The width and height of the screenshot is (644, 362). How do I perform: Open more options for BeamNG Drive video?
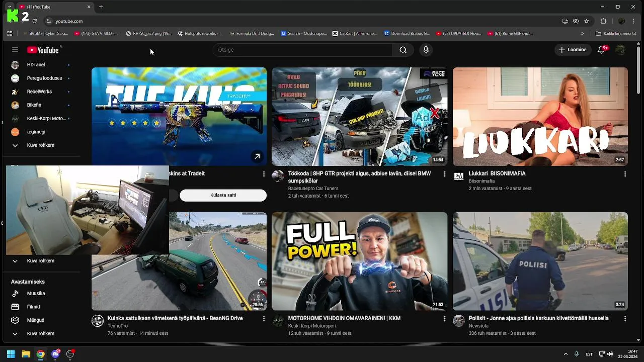pyautogui.click(x=264, y=319)
